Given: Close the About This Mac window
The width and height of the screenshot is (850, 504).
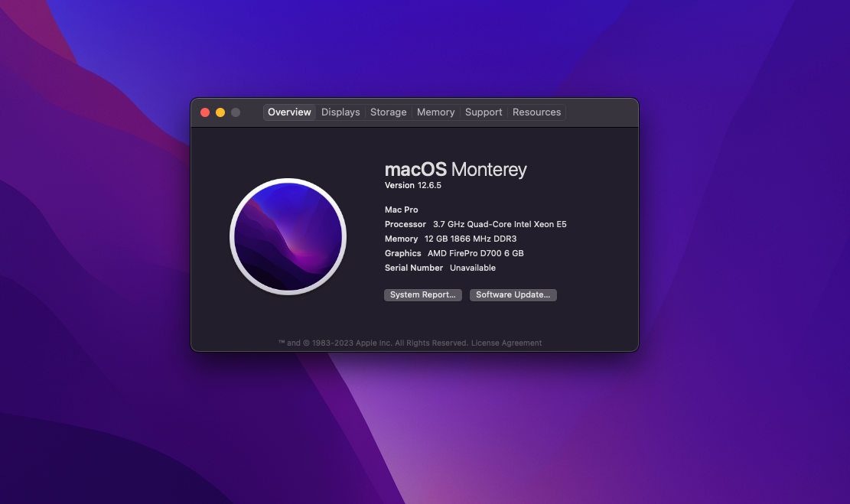Looking at the screenshot, I should pyautogui.click(x=205, y=112).
